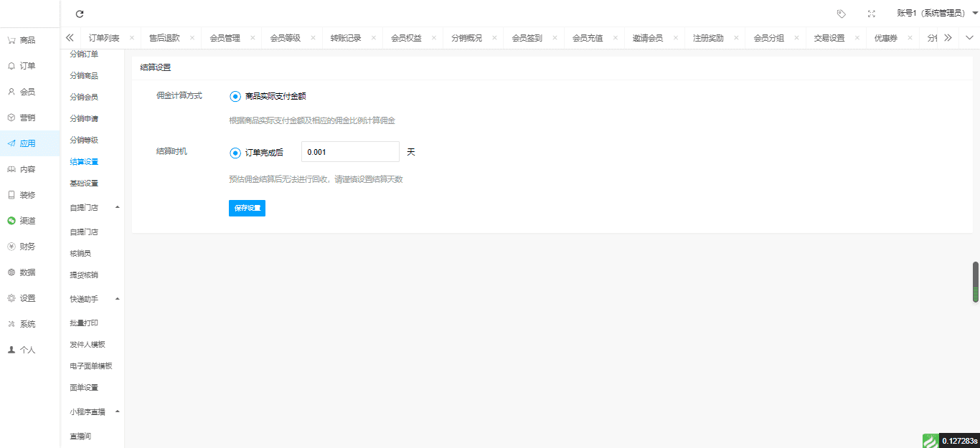980x448 pixels.
Task: Collapse the 自提门店 menu group
Action: tap(118, 207)
